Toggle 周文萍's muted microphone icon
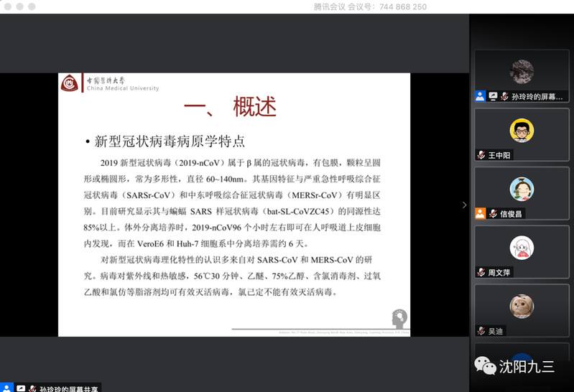The height and width of the screenshot is (392, 574). (x=481, y=272)
